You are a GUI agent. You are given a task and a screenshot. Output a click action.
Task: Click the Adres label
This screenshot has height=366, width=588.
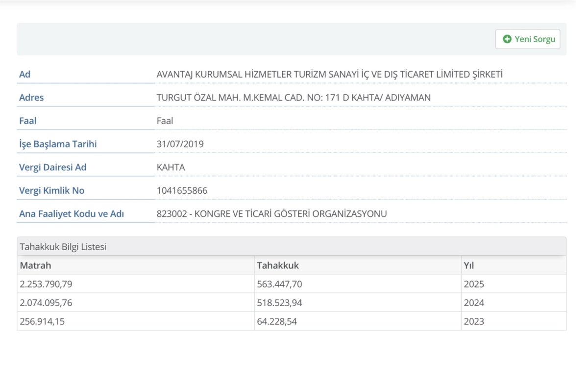[x=31, y=98]
